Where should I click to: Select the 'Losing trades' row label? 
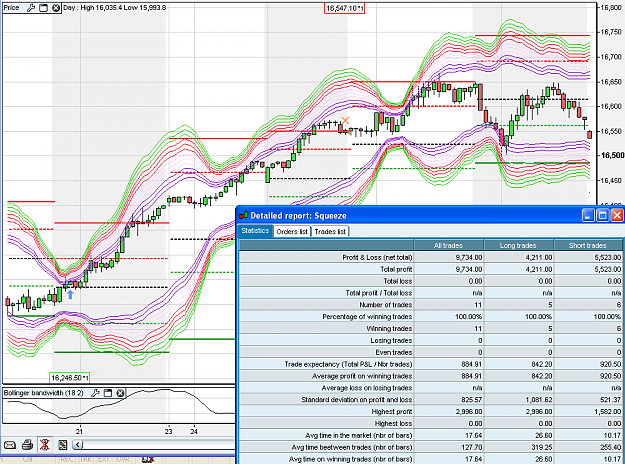click(x=391, y=340)
